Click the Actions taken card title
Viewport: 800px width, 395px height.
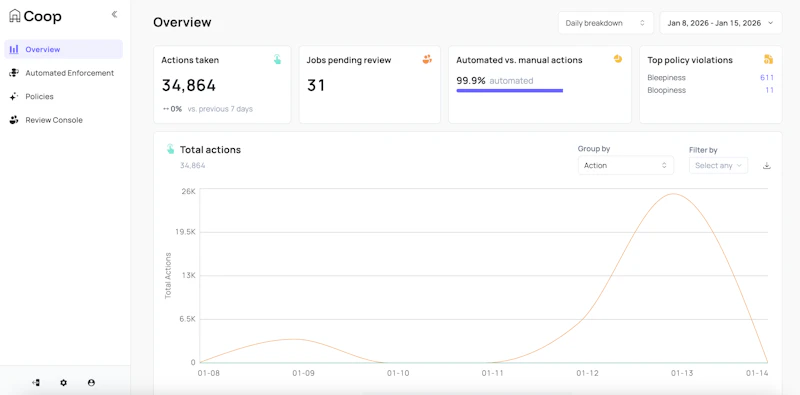(x=190, y=60)
